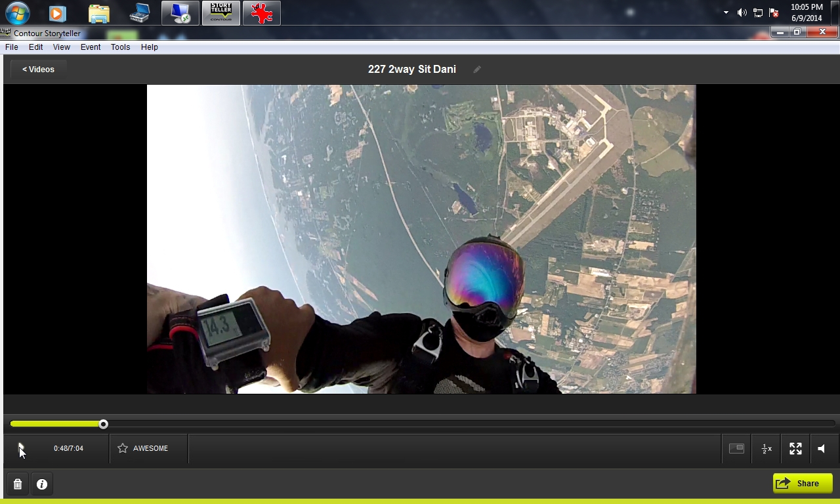Image resolution: width=840 pixels, height=504 pixels.
Task: Toggle half-speed 1/2x playback
Action: (x=766, y=449)
